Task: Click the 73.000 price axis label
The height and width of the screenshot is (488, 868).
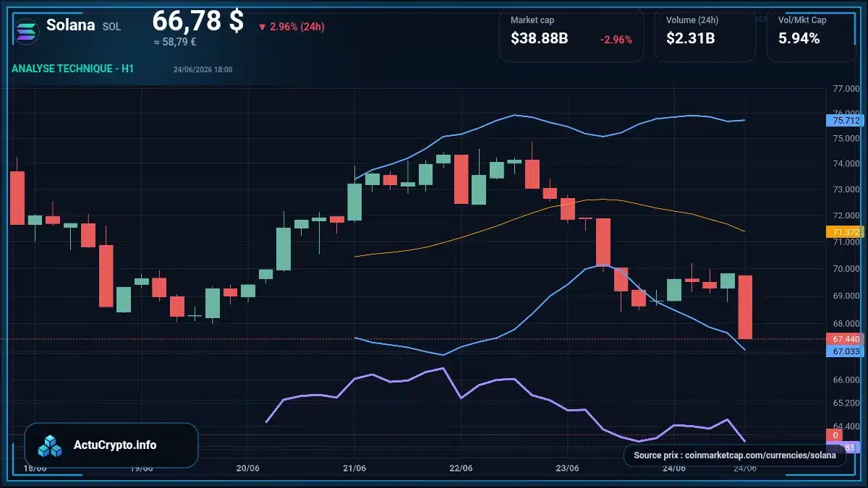Action: pyautogui.click(x=846, y=190)
